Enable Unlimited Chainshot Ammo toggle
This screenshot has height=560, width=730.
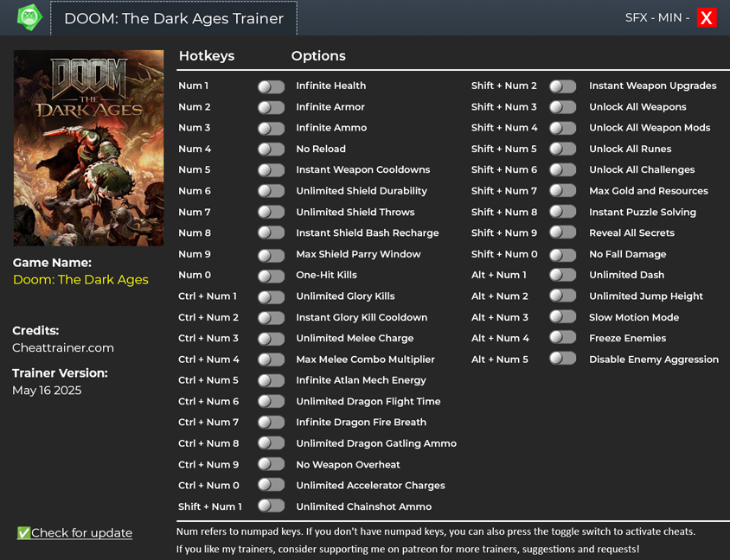(271, 506)
